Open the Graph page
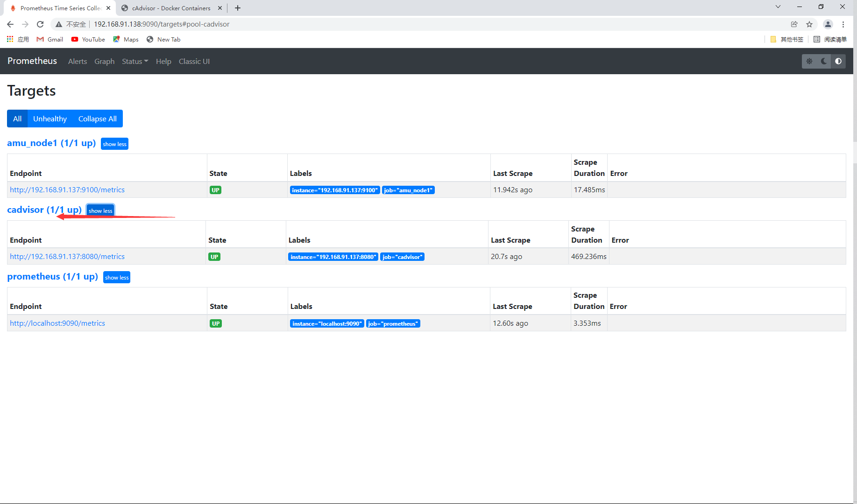 [x=105, y=61]
